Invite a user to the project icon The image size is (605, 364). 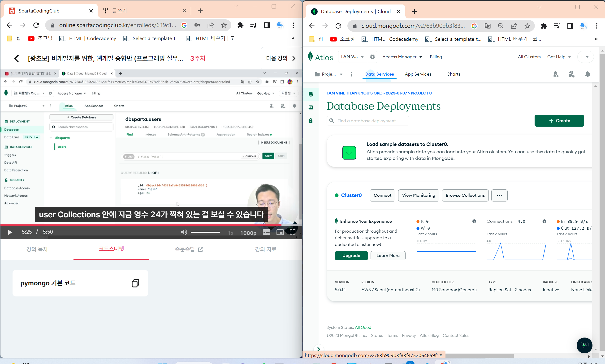coord(556,74)
